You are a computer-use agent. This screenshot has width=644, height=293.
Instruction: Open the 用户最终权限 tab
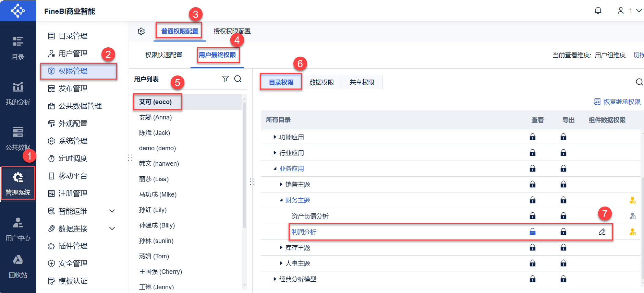click(217, 55)
